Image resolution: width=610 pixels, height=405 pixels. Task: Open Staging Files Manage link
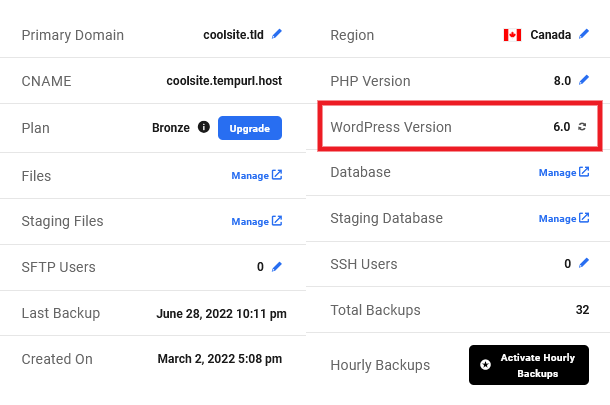point(257,221)
